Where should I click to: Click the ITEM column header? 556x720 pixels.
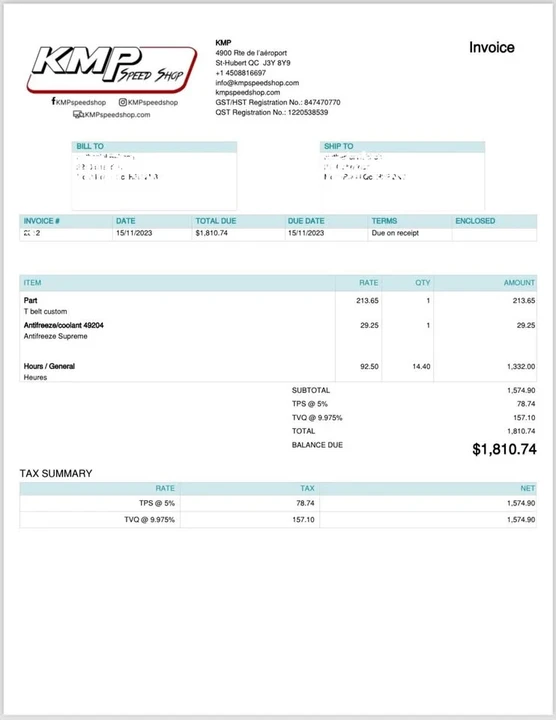click(x=33, y=283)
